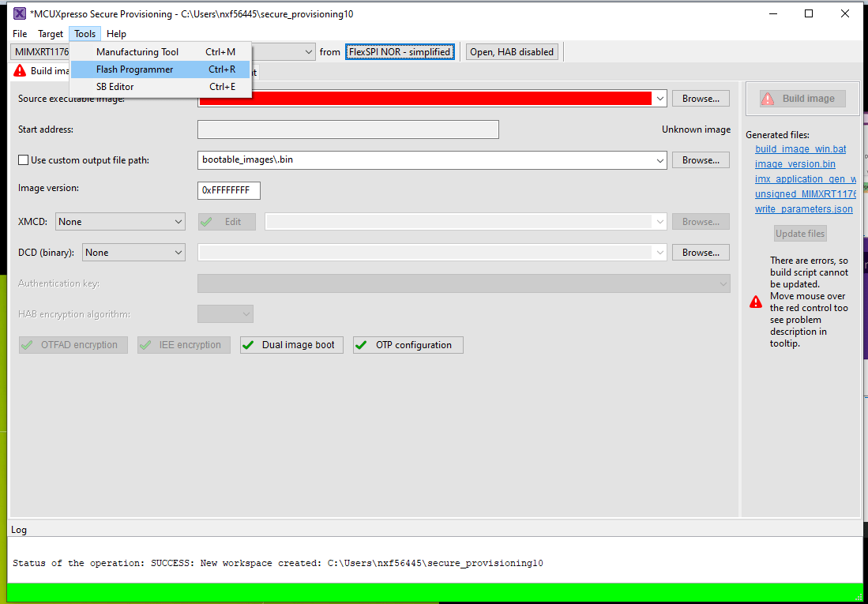Click the red alert icon beside error description
The width and height of the screenshot is (868, 604).
coord(756,302)
